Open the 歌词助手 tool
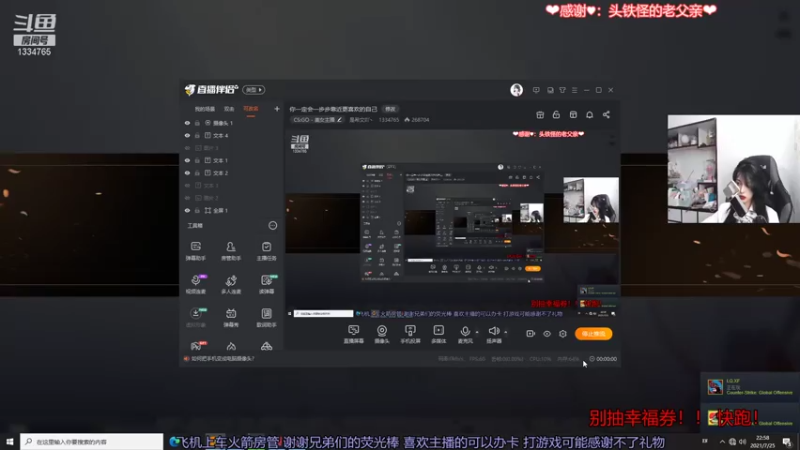 pyautogui.click(x=266, y=317)
